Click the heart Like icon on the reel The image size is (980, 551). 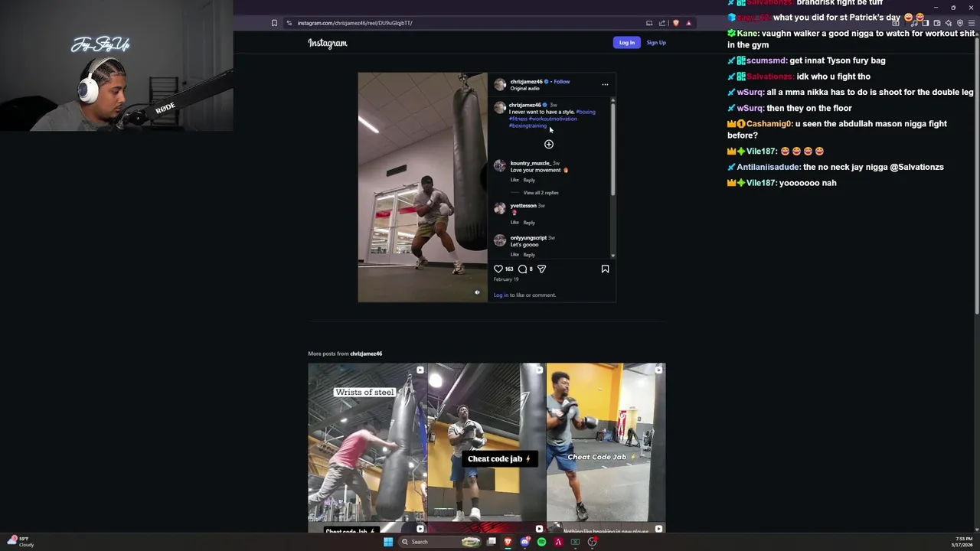coord(498,269)
